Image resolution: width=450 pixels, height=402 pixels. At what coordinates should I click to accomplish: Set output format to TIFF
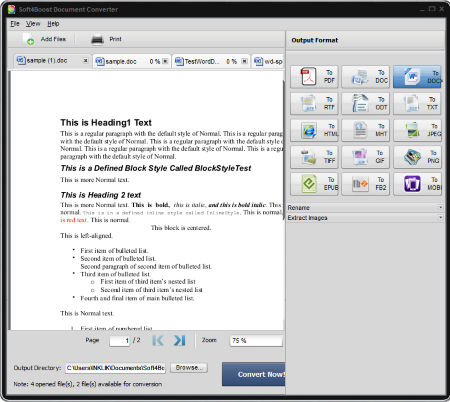314,157
